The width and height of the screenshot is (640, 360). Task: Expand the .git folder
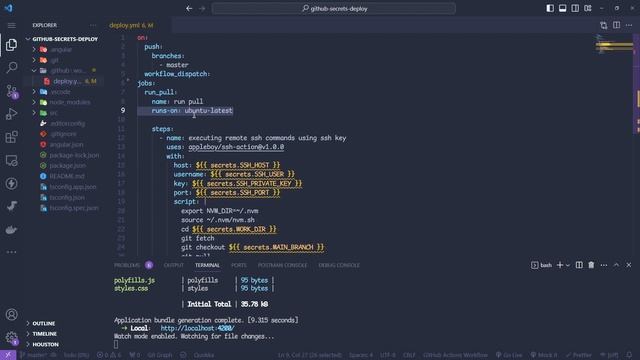coord(55,60)
